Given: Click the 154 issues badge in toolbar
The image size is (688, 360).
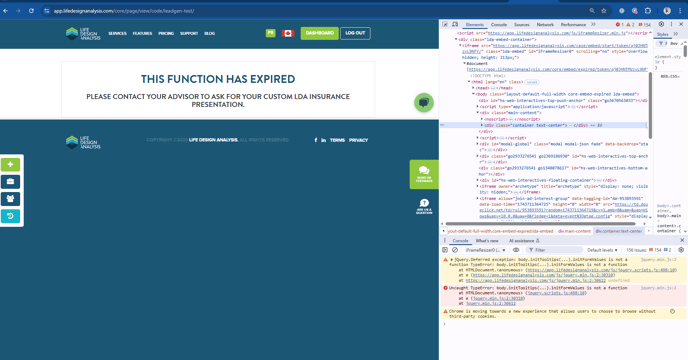Looking at the screenshot, I should [x=645, y=25].
